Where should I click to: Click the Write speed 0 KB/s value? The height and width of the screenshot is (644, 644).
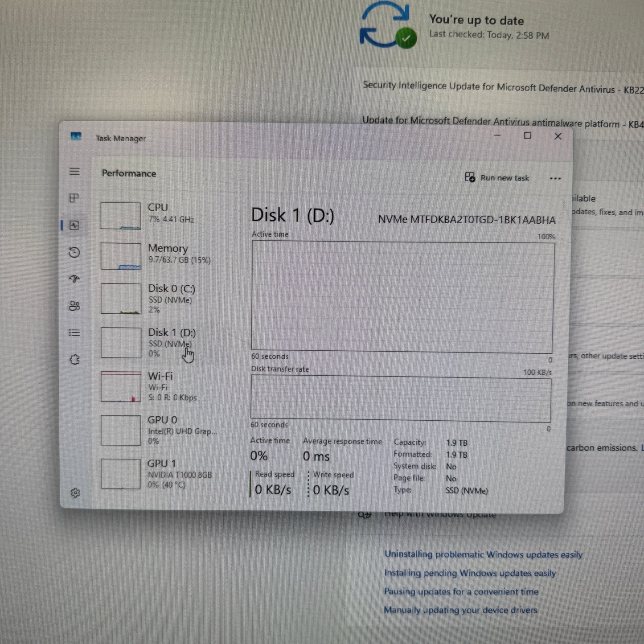pos(331,490)
